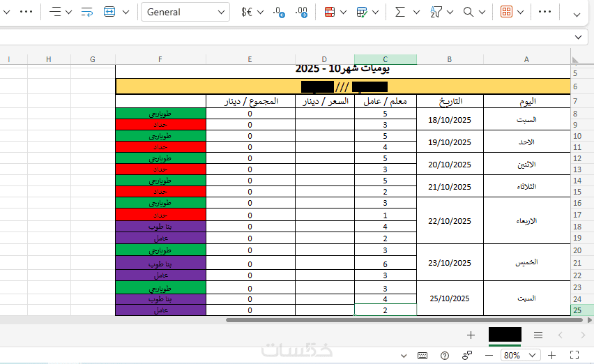Click the scroll right arrow
Viewport: 594px width, 364px height.
[x=590, y=320]
